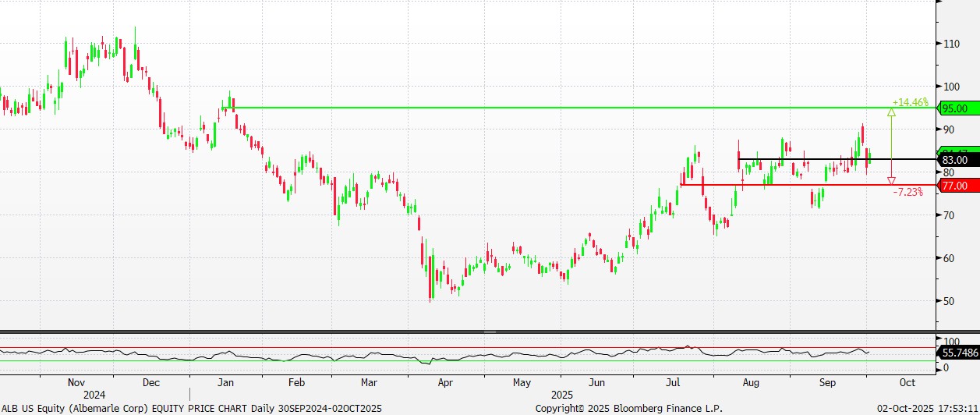
Task: Click the RSI panel 100 axis label
Action: [950, 342]
